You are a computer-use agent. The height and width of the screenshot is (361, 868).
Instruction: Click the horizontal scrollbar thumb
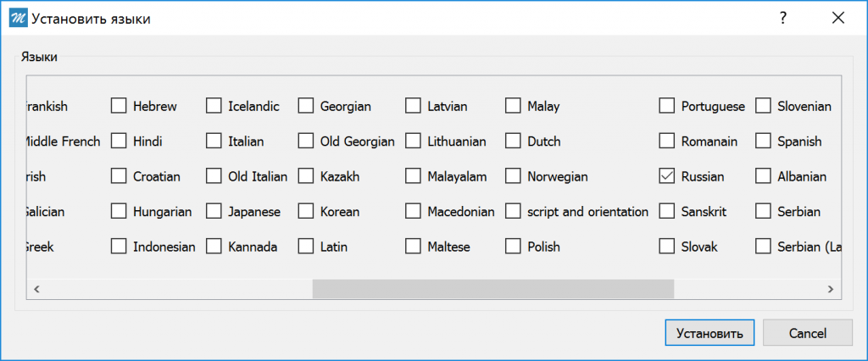click(x=492, y=289)
